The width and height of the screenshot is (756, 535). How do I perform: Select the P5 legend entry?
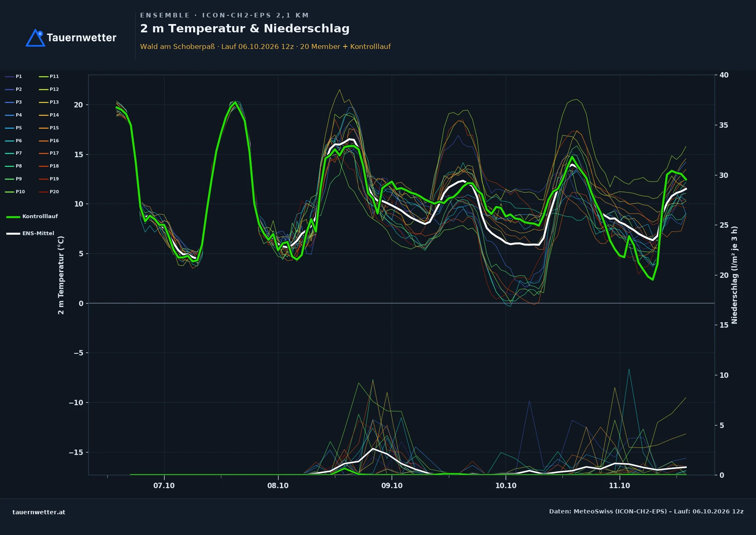click(x=13, y=128)
